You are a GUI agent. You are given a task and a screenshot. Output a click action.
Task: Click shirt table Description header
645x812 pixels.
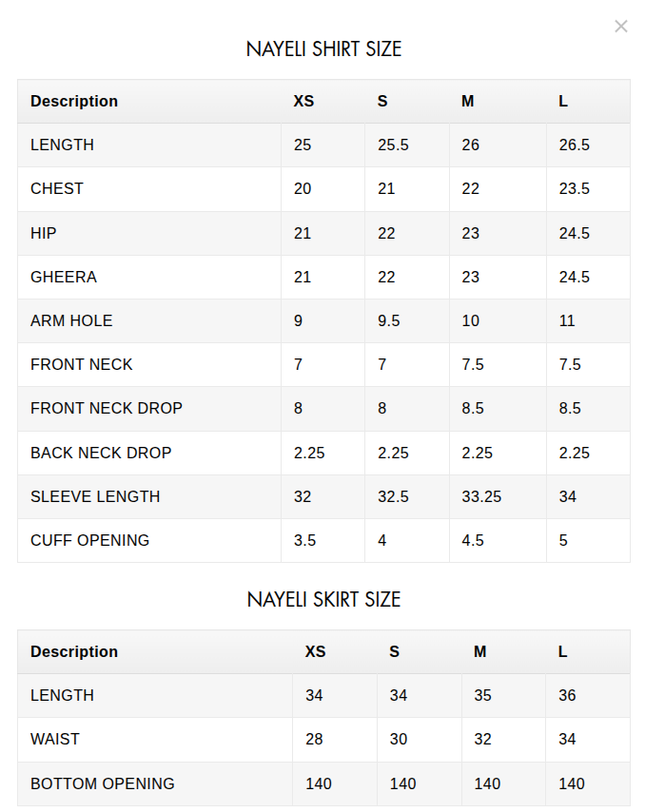[x=74, y=101]
